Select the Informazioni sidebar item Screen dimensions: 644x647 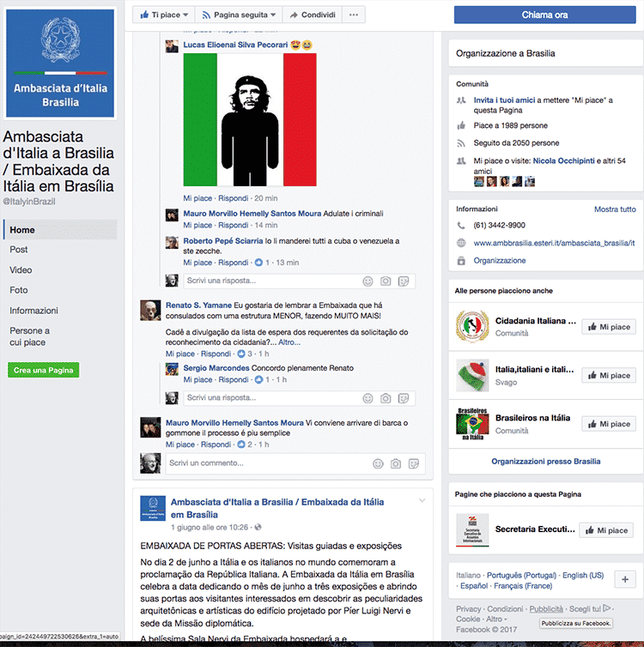33,311
